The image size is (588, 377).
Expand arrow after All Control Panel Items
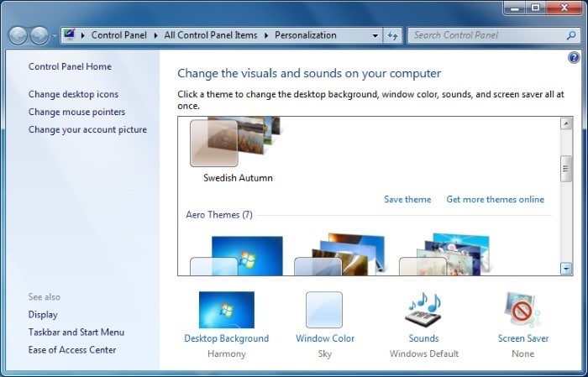266,35
